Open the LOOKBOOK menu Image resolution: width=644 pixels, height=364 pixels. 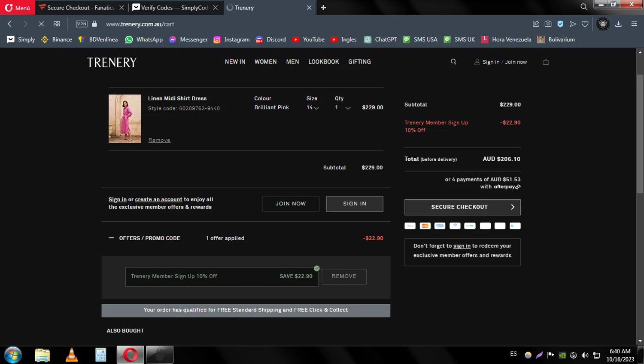click(x=323, y=62)
